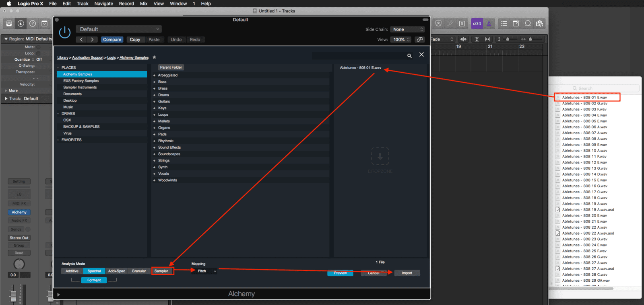Open the List Editors icon in the toolbar

click(x=504, y=24)
